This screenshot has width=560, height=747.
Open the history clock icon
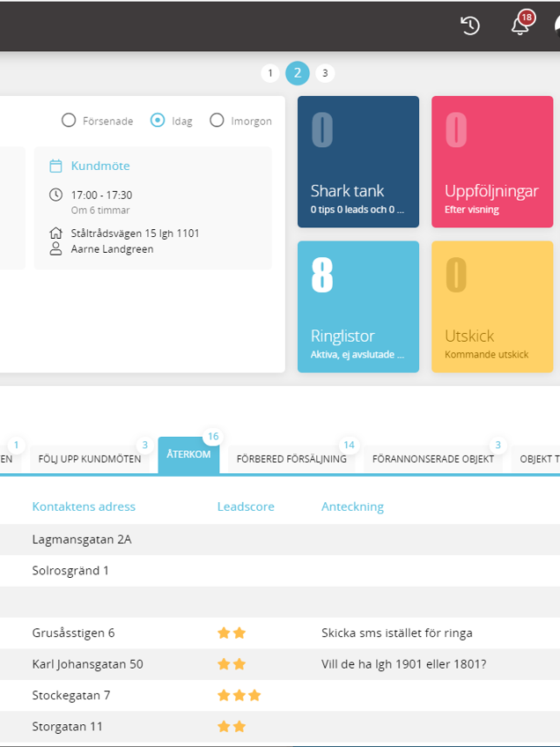tap(470, 26)
